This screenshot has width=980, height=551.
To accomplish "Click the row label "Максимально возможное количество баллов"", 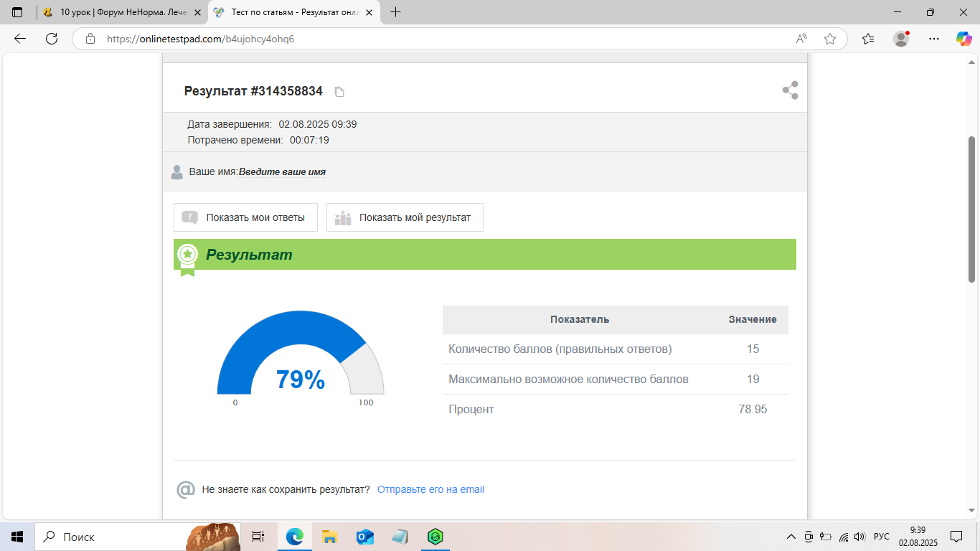I will (x=568, y=380).
